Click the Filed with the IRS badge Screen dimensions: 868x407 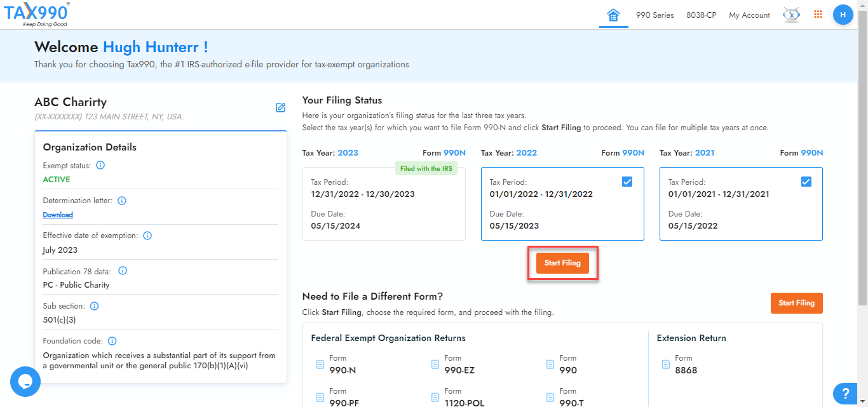[x=426, y=168]
